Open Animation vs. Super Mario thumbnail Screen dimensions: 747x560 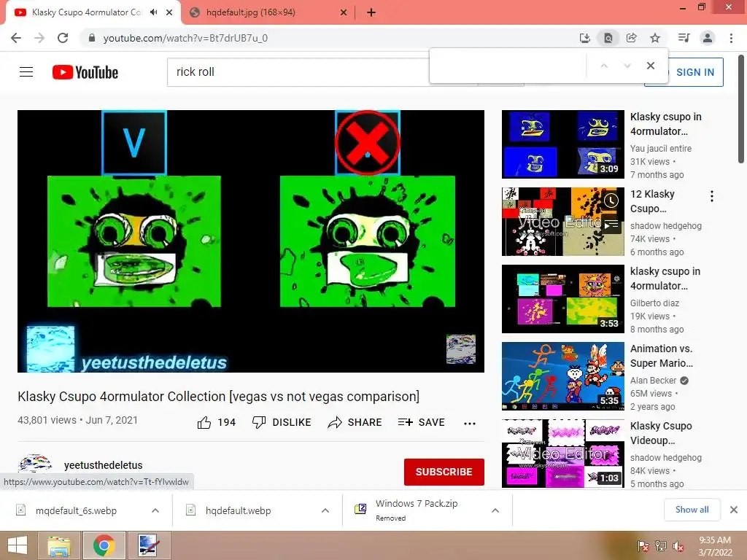tap(562, 376)
